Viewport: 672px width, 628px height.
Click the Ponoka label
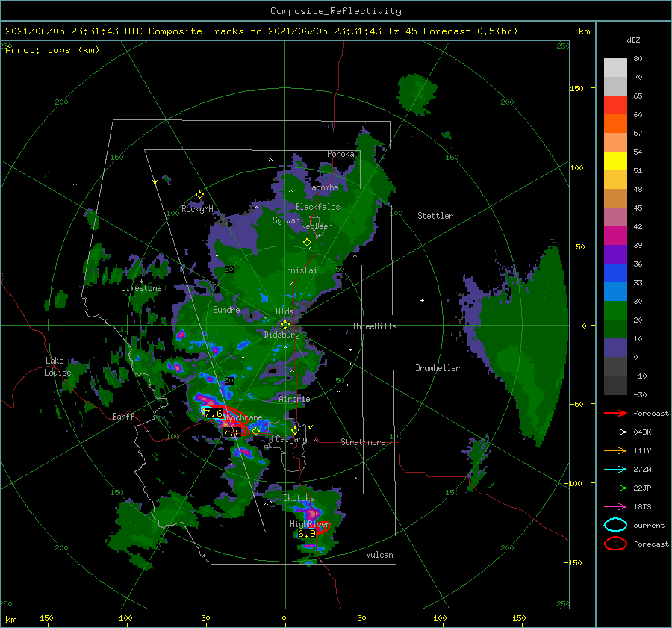click(340, 154)
